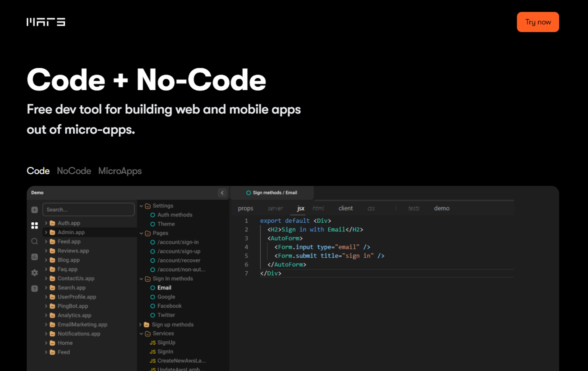Click the Try now button

[x=538, y=22]
